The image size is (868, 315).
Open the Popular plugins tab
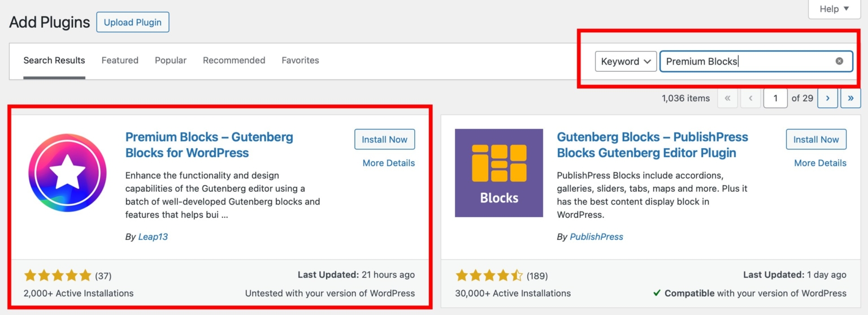(171, 61)
